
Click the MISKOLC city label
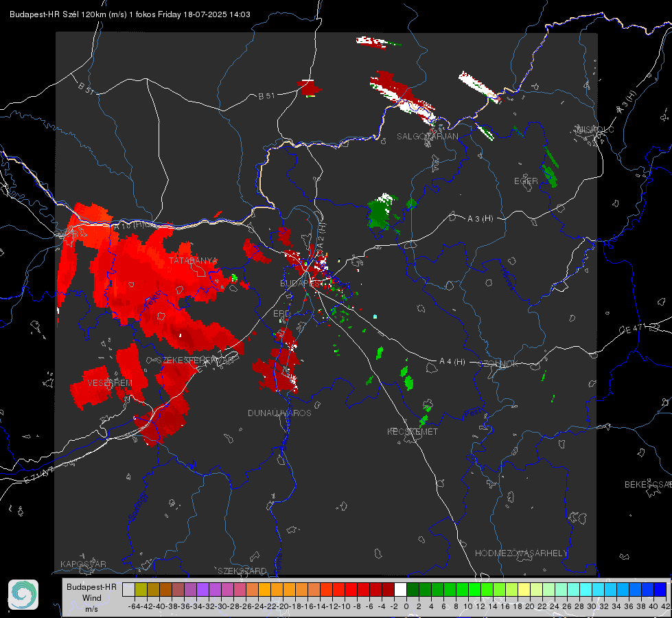tap(595, 129)
